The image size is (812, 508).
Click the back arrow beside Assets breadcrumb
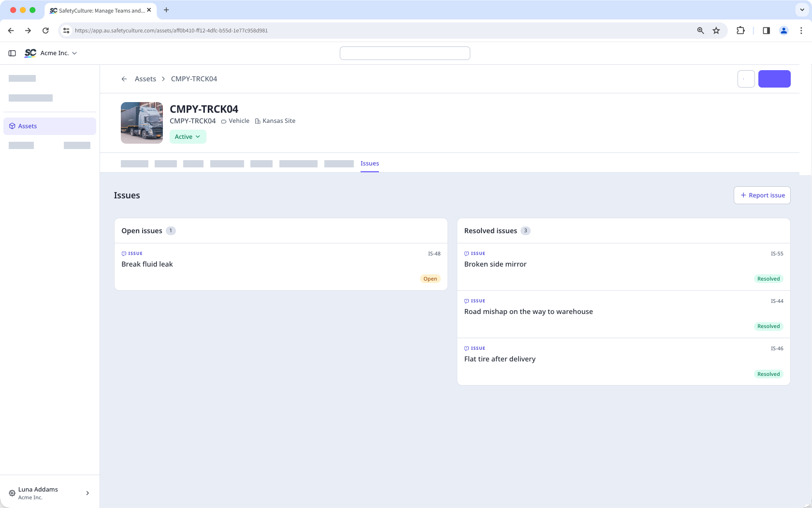click(124, 79)
